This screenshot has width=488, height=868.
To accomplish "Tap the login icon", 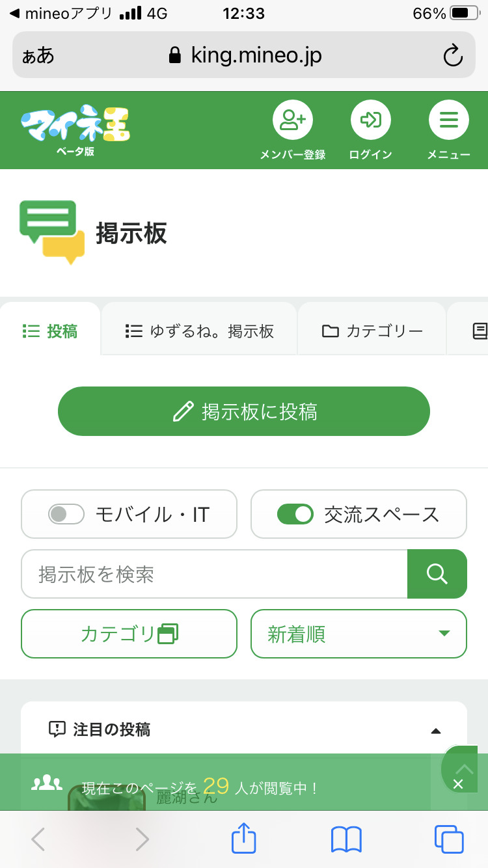I will click(370, 120).
